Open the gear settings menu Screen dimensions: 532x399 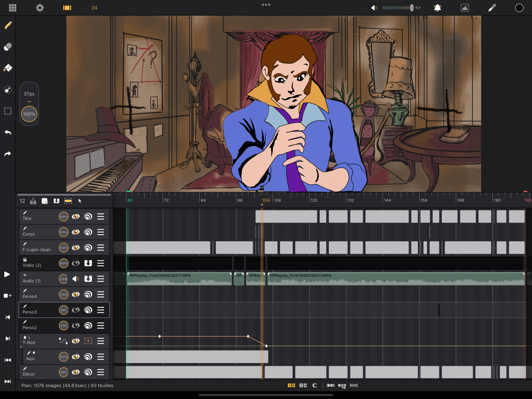click(x=40, y=8)
